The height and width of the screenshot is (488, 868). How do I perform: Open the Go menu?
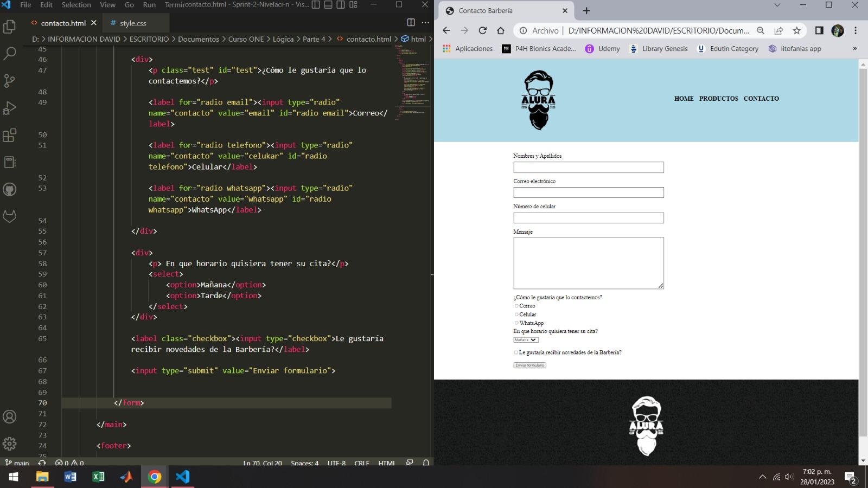(x=129, y=4)
